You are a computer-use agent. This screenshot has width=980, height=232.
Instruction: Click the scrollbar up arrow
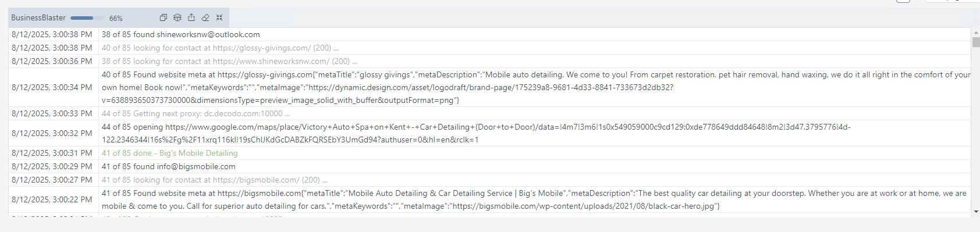click(975, 33)
